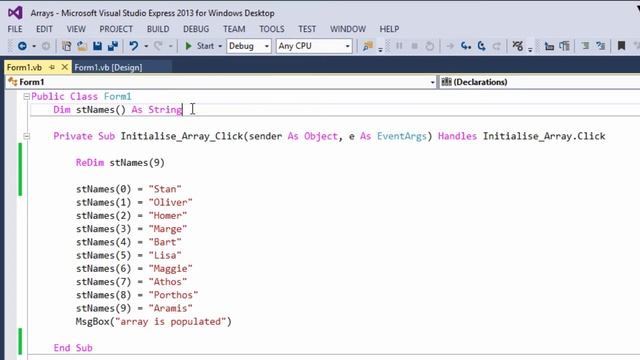Click the Redo arrow icon
Screen dimensions: 640x360
tap(158, 46)
